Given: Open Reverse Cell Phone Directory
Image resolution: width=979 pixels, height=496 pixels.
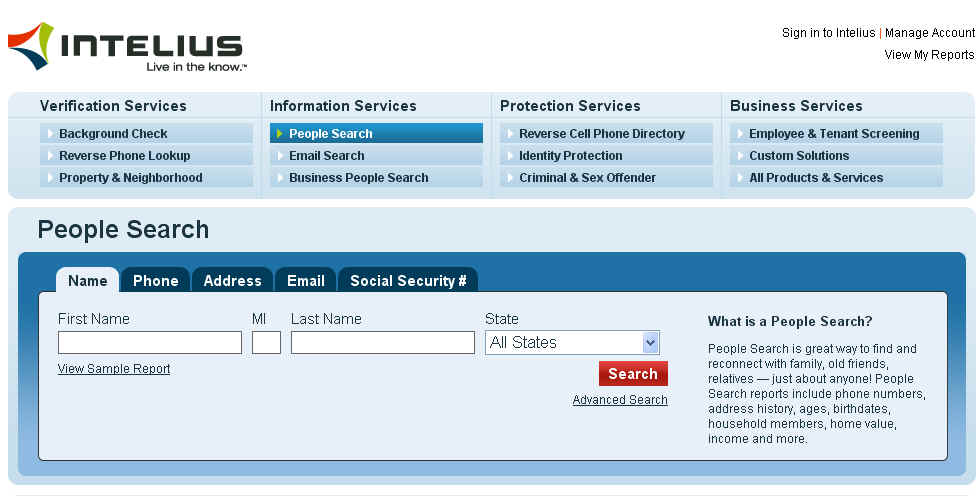Looking at the screenshot, I should pos(606,134).
